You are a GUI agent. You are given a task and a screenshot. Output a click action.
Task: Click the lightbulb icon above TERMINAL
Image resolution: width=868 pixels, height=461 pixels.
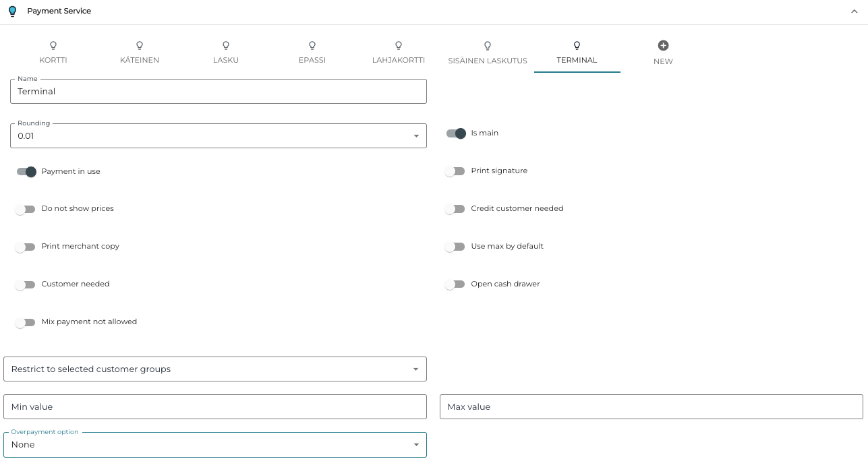pyautogui.click(x=577, y=46)
